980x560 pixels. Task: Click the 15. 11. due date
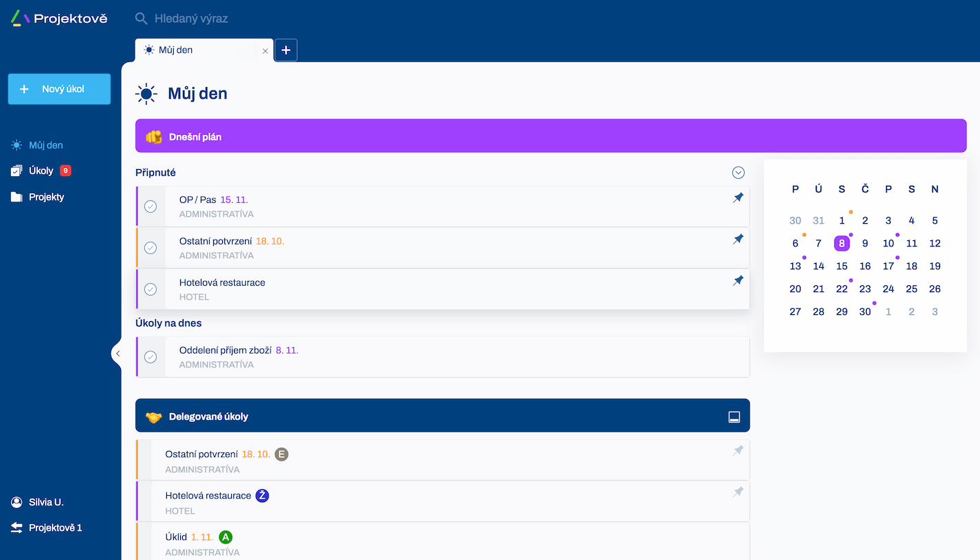(x=234, y=200)
